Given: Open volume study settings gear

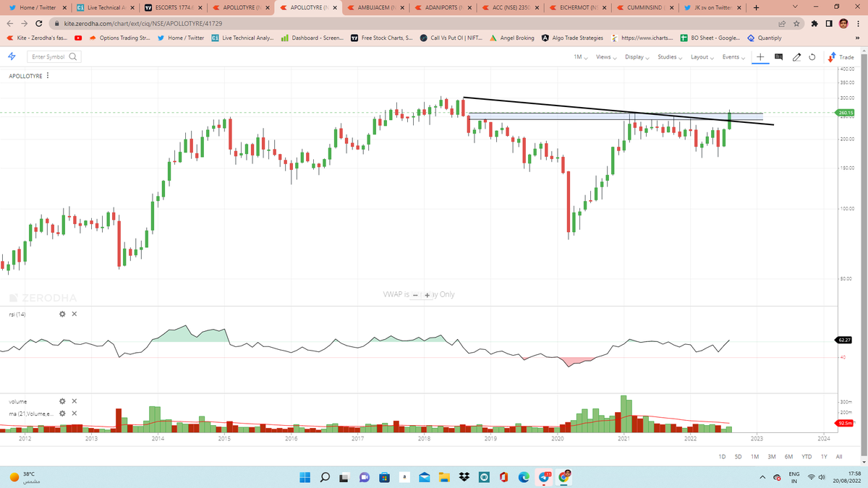Looking at the screenshot, I should click(62, 401).
